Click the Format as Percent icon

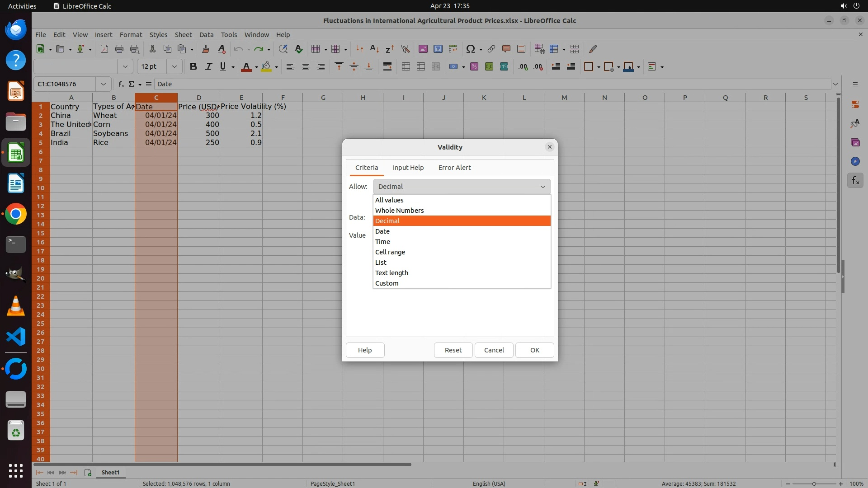[x=474, y=66]
